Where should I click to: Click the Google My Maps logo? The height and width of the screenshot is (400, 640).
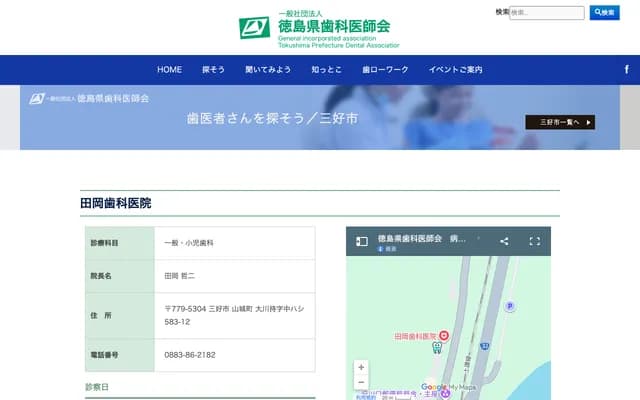click(x=448, y=387)
